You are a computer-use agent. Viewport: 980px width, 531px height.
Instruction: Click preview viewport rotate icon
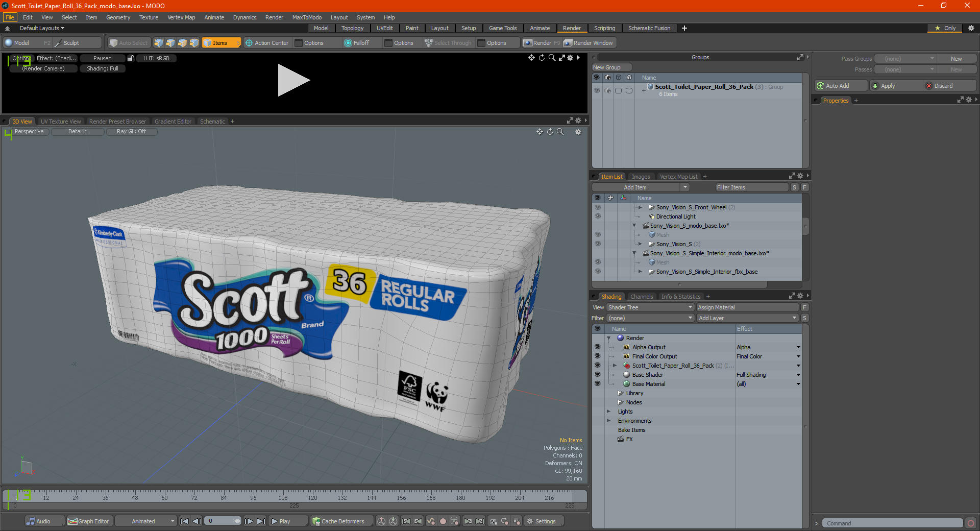click(x=542, y=58)
